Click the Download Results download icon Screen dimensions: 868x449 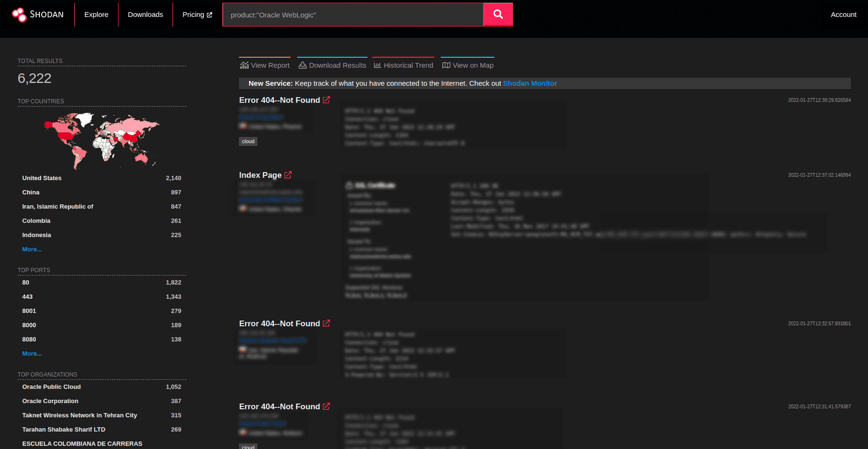[x=302, y=65]
